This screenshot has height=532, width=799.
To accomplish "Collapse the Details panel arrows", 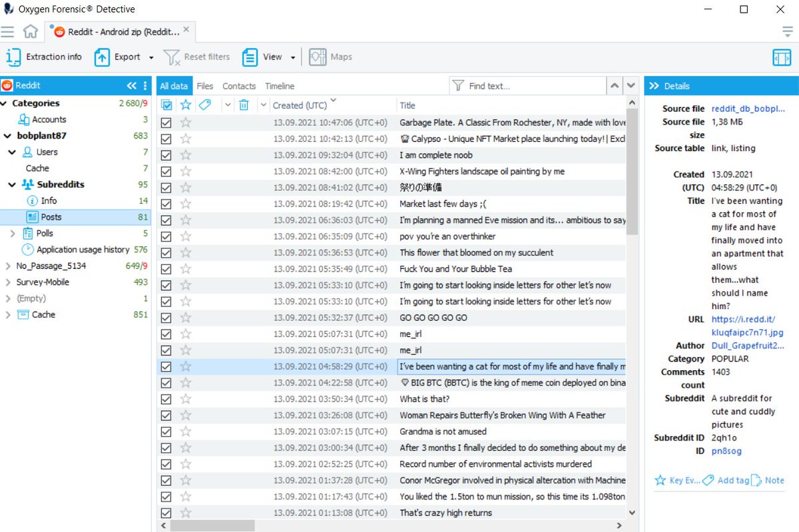I will (654, 86).
